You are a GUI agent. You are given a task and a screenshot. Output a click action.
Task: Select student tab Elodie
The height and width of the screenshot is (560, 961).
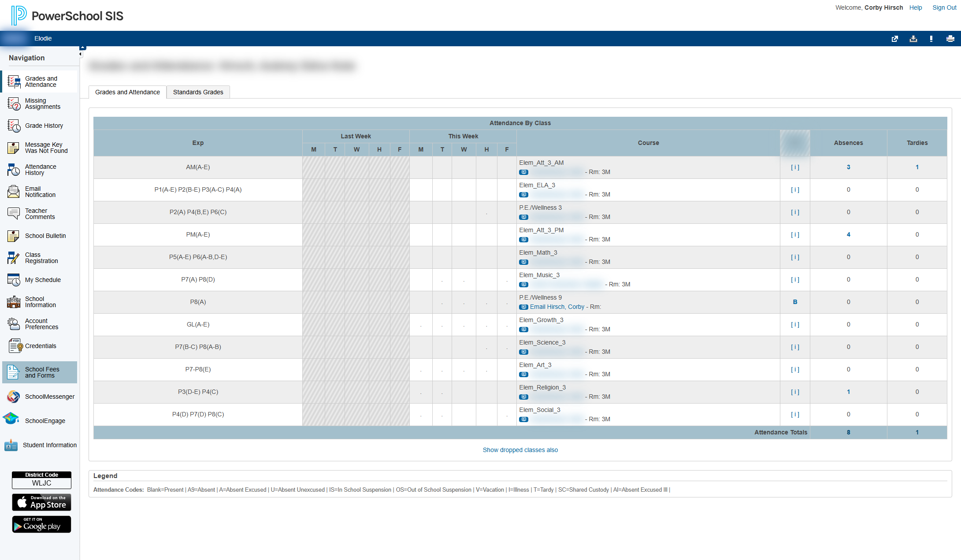[43, 38]
